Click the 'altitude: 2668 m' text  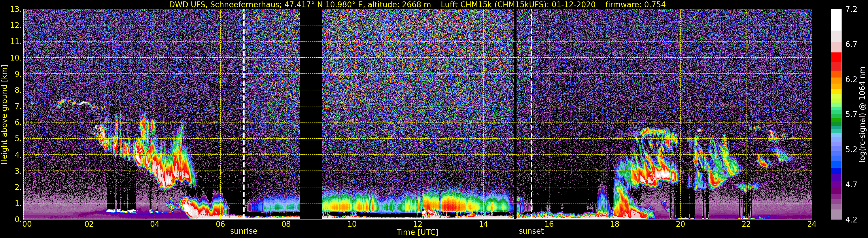pos(399,4)
